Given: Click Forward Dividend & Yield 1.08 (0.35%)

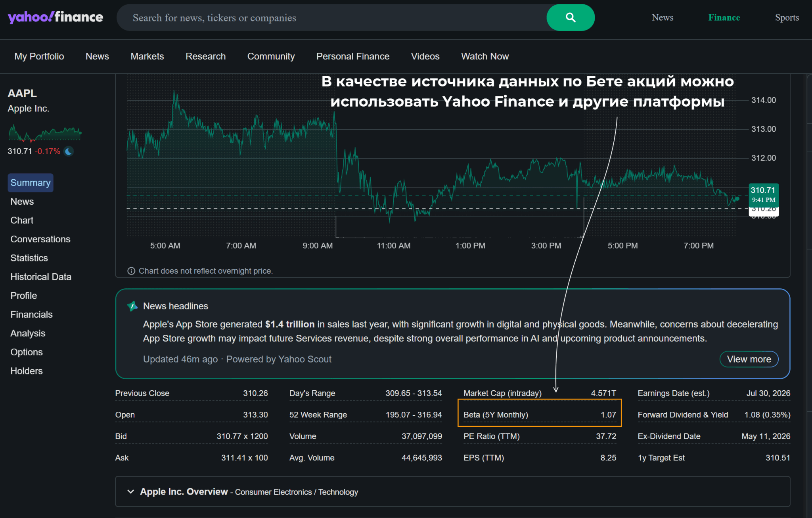Looking at the screenshot, I should tap(767, 415).
